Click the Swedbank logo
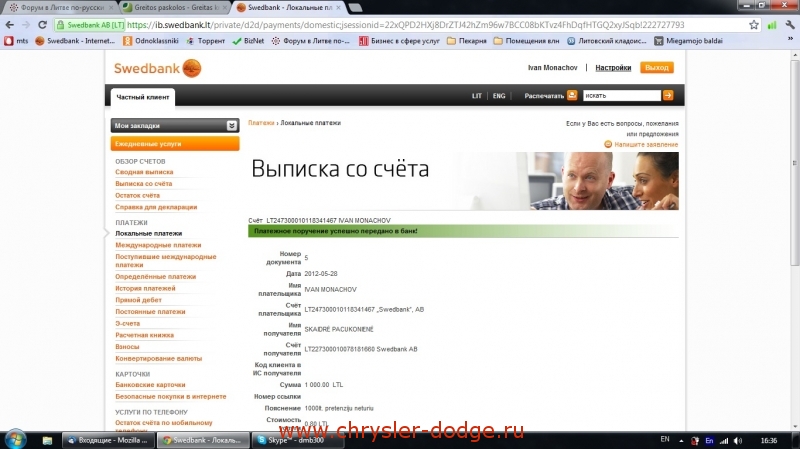This screenshot has height=449, width=800. [x=157, y=68]
